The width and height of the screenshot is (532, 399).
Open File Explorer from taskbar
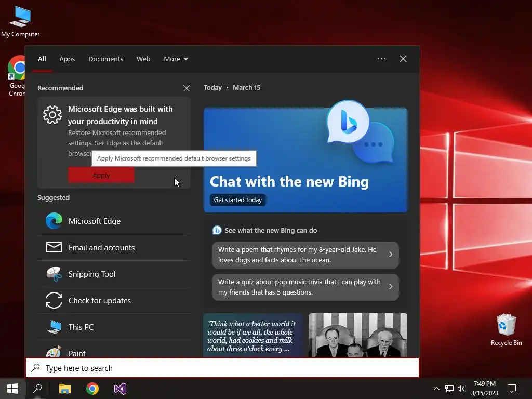(65, 389)
